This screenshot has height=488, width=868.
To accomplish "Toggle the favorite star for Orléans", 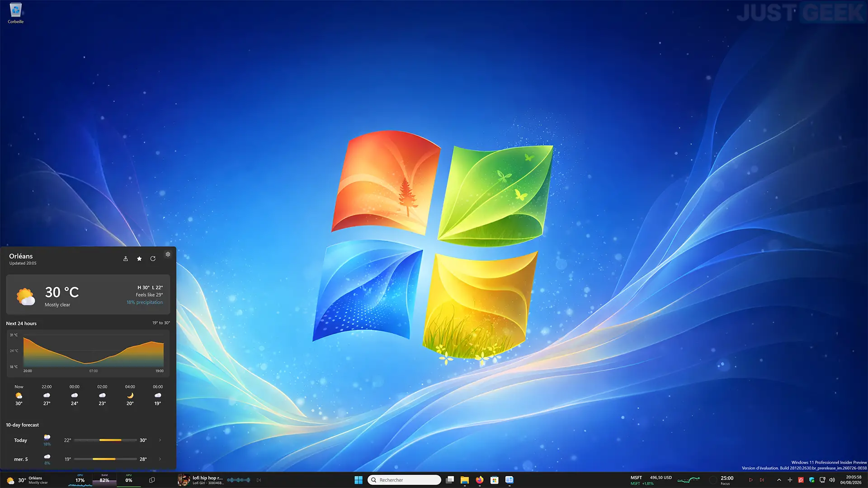I will pyautogui.click(x=139, y=259).
